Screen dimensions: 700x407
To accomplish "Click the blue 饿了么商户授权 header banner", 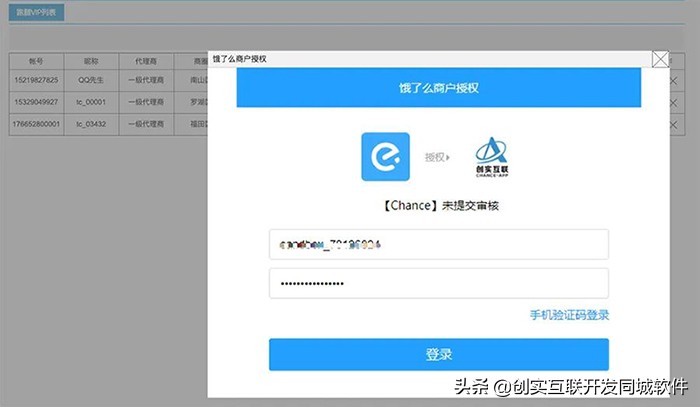I will [438, 87].
